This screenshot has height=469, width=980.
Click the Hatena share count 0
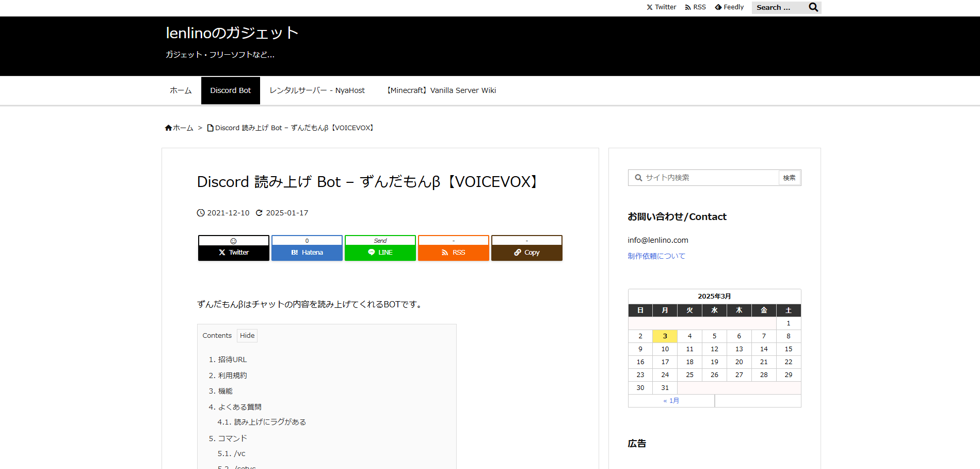tap(307, 241)
